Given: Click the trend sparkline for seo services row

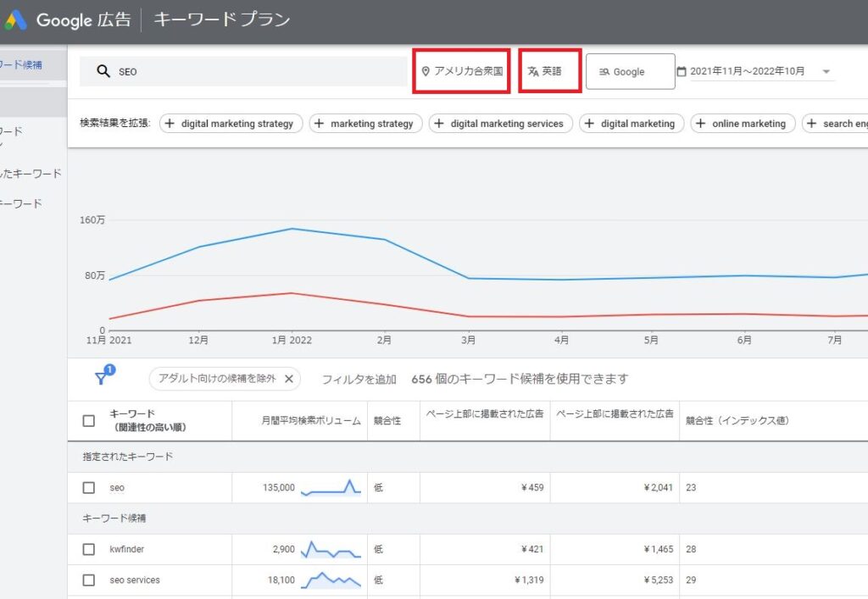Looking at the screenshot, I should point(331,580).
